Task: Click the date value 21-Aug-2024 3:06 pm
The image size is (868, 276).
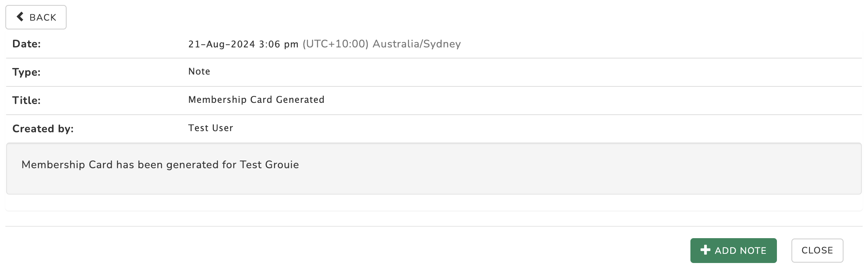Action: (x=243, y=44)
